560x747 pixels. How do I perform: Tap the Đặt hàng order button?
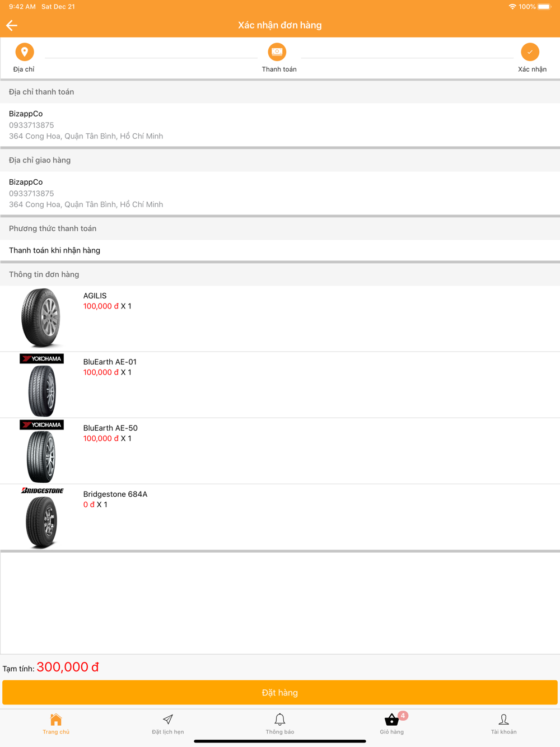click(x=280, y=693)
